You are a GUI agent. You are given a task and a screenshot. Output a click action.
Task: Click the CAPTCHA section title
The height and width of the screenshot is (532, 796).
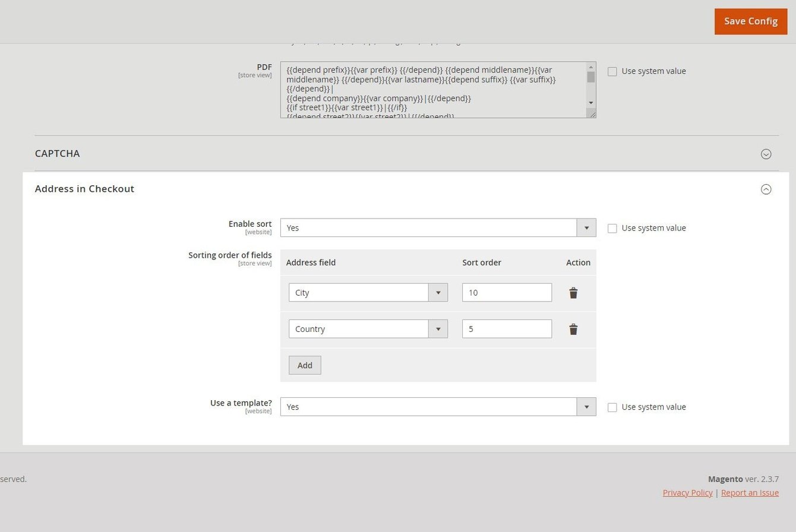point(57,153)
